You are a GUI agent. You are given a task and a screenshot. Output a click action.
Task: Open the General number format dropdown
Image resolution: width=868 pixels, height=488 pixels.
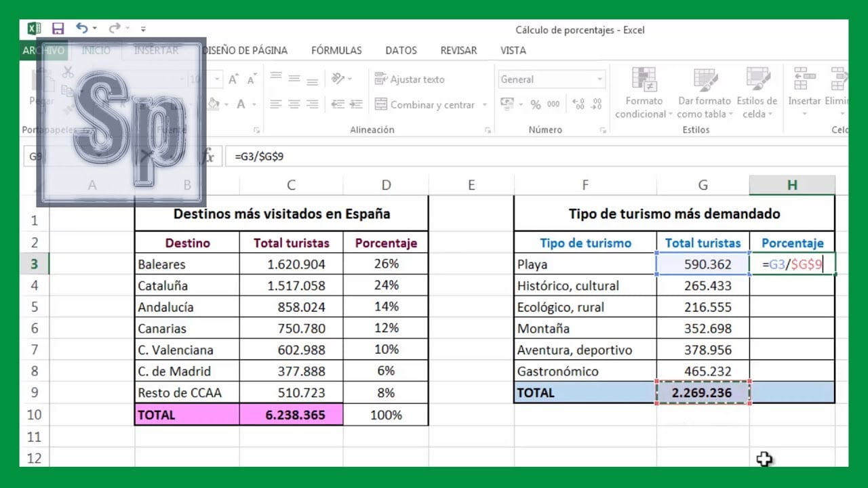599,79
